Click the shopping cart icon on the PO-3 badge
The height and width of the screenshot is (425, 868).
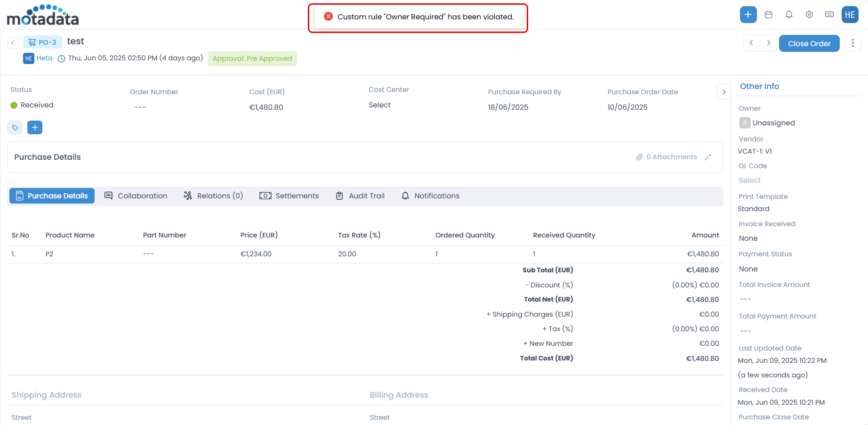coord(31,41)
